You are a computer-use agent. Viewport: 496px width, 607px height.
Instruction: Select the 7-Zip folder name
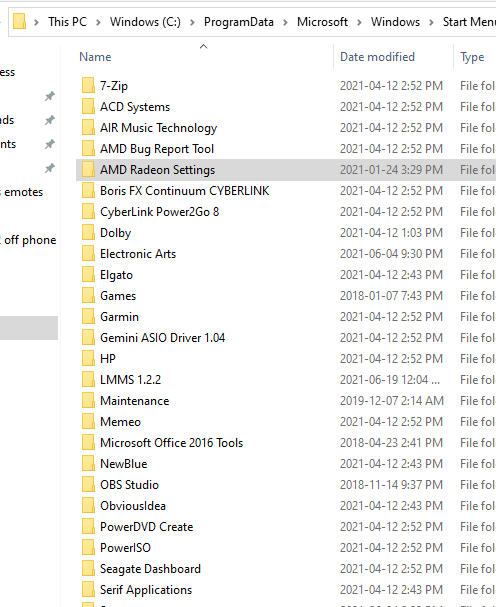[x=114, y=86]
